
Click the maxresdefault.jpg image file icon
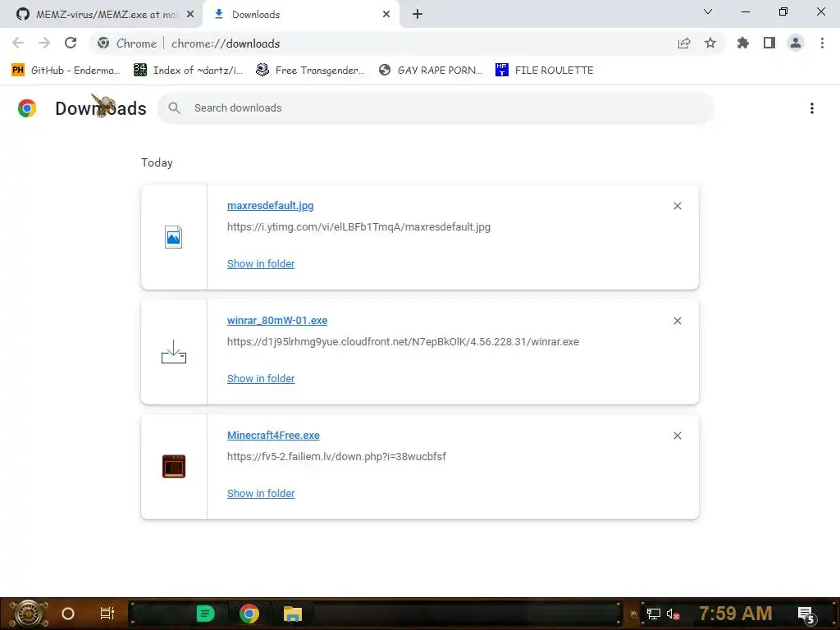pyautogui.click(x=174, y=237)
